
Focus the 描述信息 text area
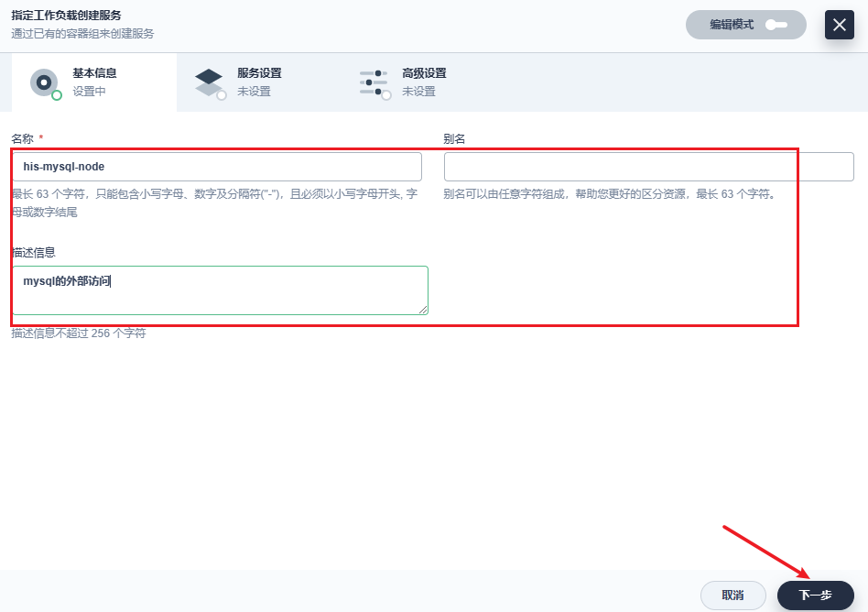pyautogui.click(x=220, y=290)
